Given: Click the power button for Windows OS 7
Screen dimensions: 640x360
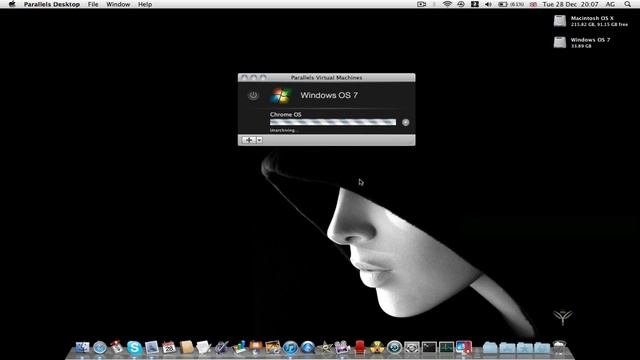Looking at the screenshot, I should (x=253, y=96).
